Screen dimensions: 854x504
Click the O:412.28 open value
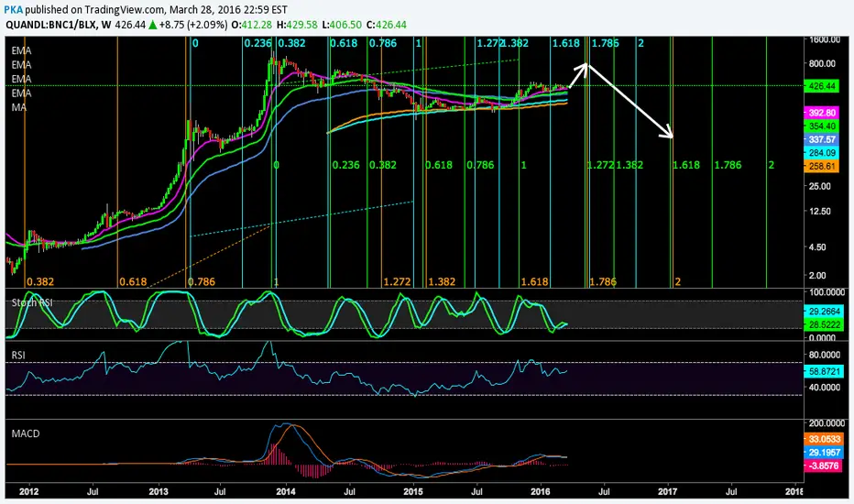coord(252,25)
